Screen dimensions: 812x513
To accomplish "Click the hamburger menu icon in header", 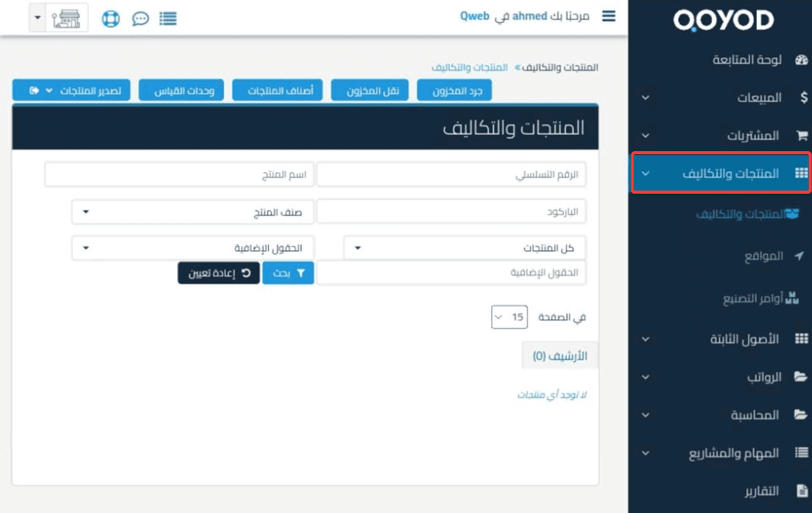I will pyautogui.click(x=609, y=16).
